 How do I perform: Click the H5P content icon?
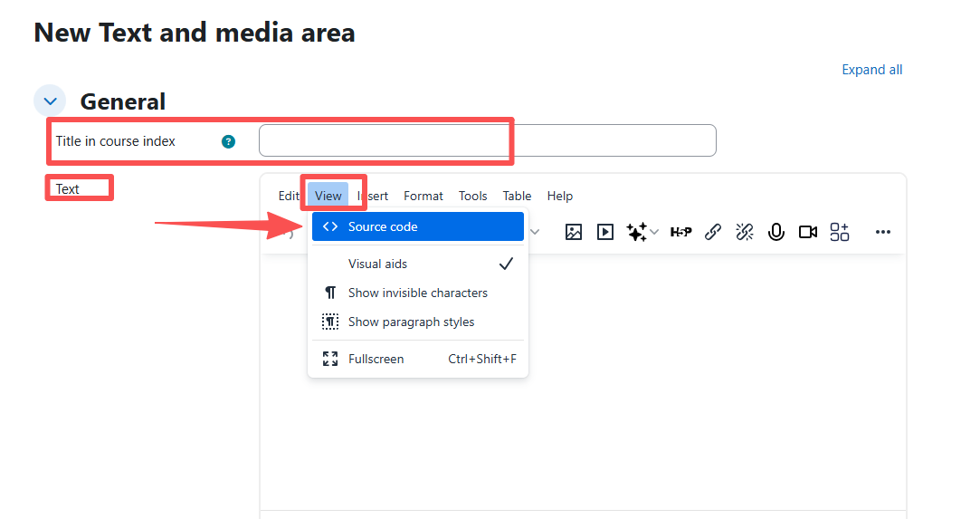click(x=680, y=232)
